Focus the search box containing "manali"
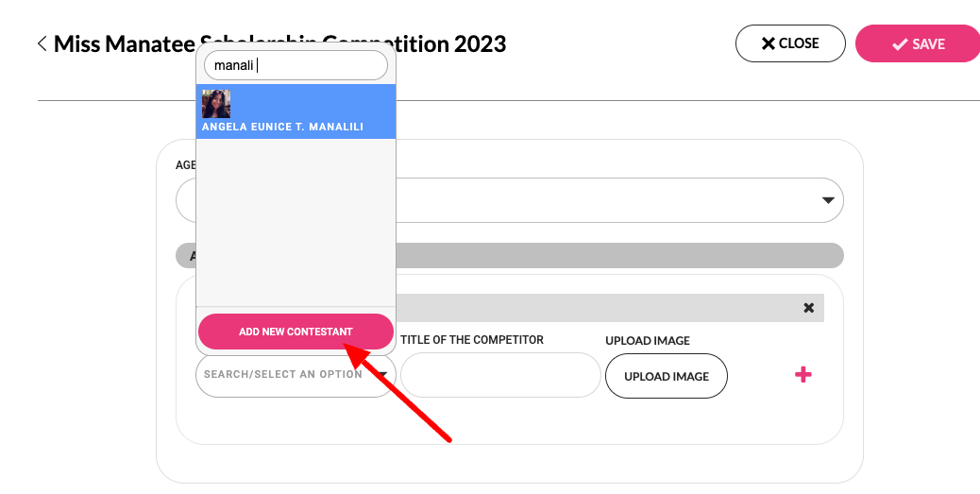980x494 pixels. click(296, 65)
